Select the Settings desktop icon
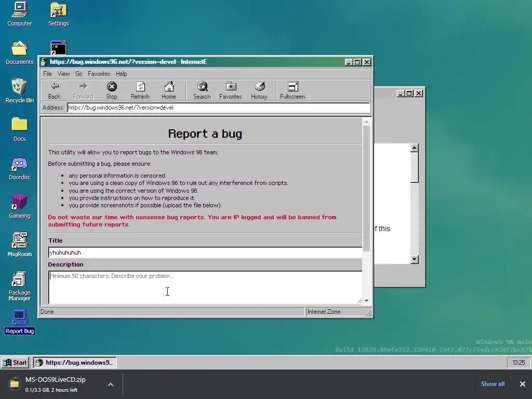 tap(58, 14)
